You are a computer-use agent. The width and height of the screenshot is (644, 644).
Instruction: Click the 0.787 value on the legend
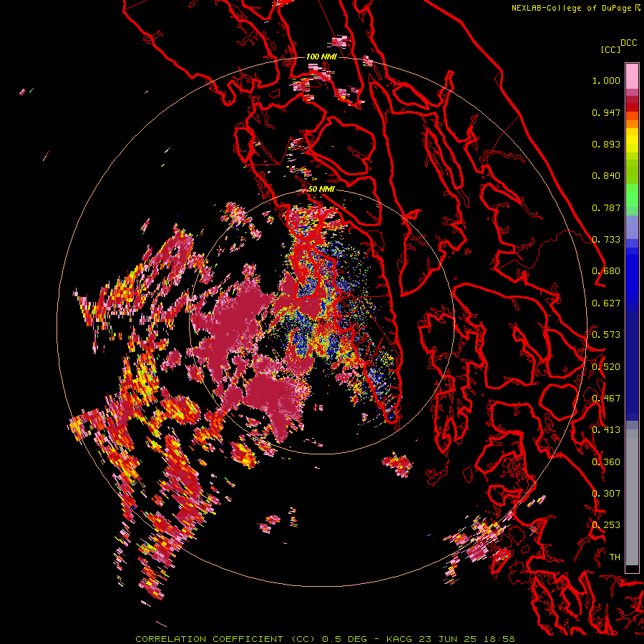[x=606, y=208]
